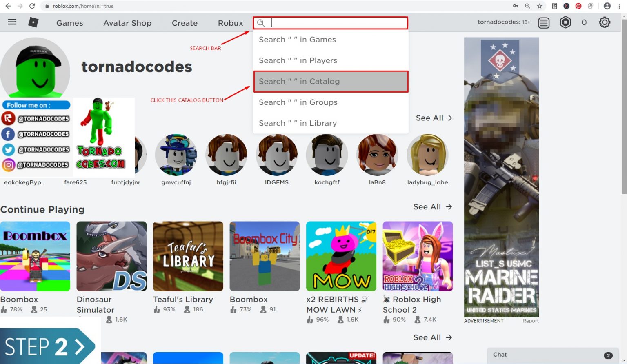Open the hamburger navigation menu

click(12, 22)
